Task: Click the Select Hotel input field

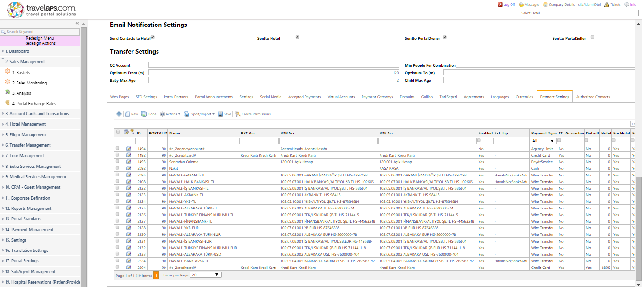Action: [592, 13]
